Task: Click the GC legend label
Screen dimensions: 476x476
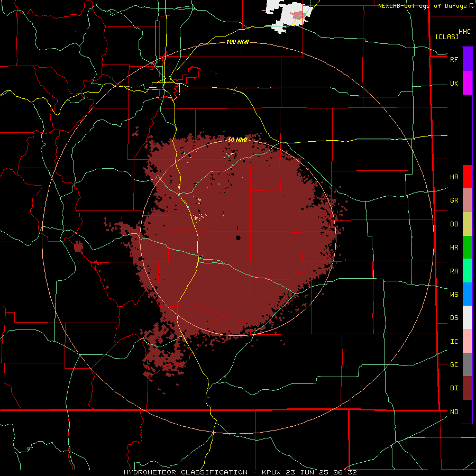Action: point(454,365)
